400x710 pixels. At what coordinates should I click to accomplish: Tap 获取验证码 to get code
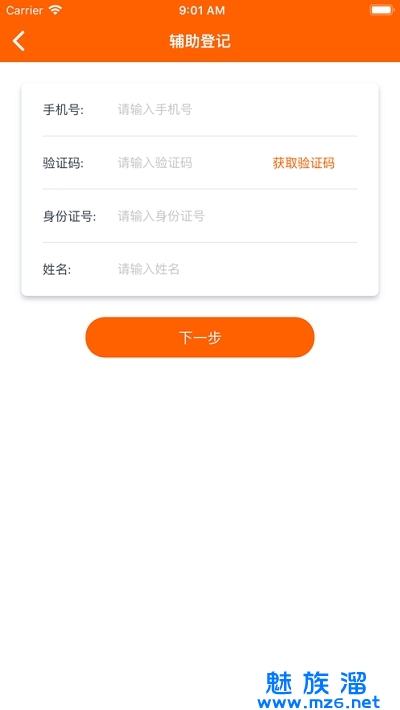(304, 163)
